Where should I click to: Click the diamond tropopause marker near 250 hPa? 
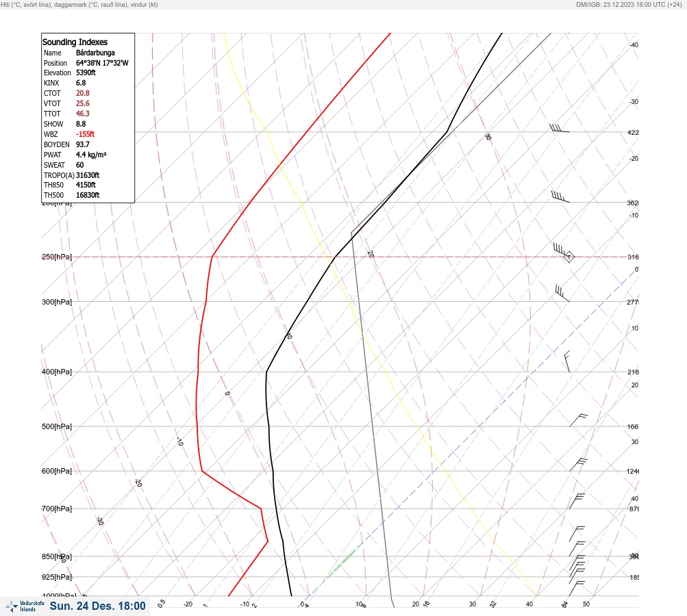click(569, 257)
